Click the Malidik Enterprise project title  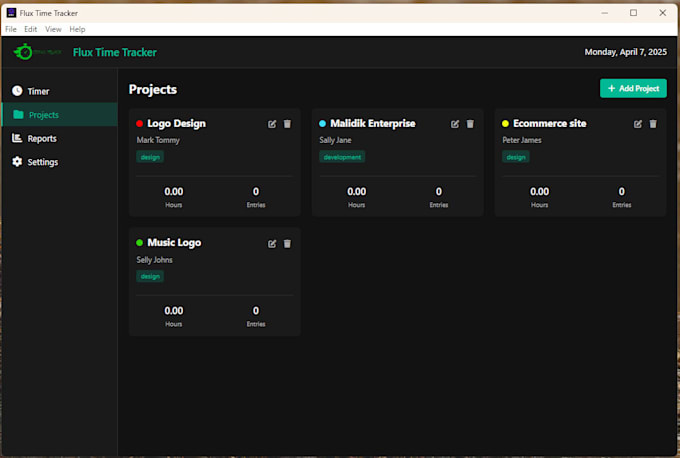(x=373, y=124)
